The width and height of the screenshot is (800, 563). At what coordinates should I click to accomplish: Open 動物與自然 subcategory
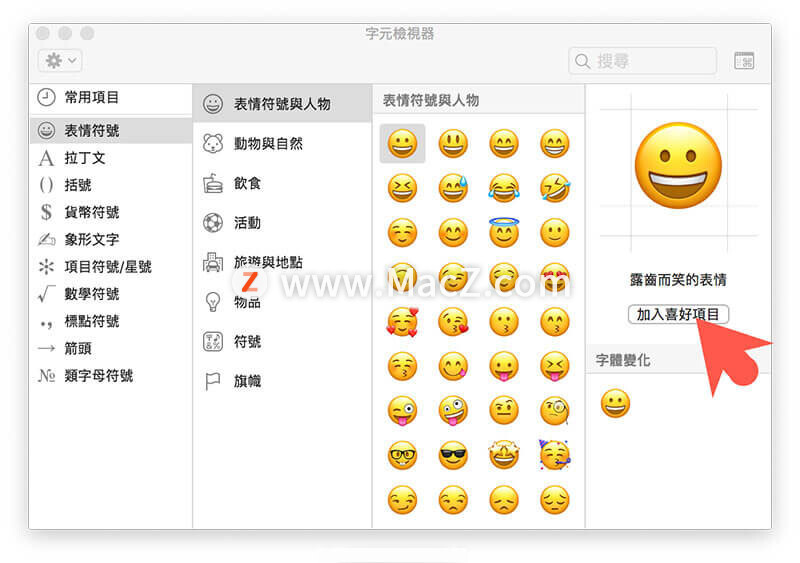click(282, 144)
